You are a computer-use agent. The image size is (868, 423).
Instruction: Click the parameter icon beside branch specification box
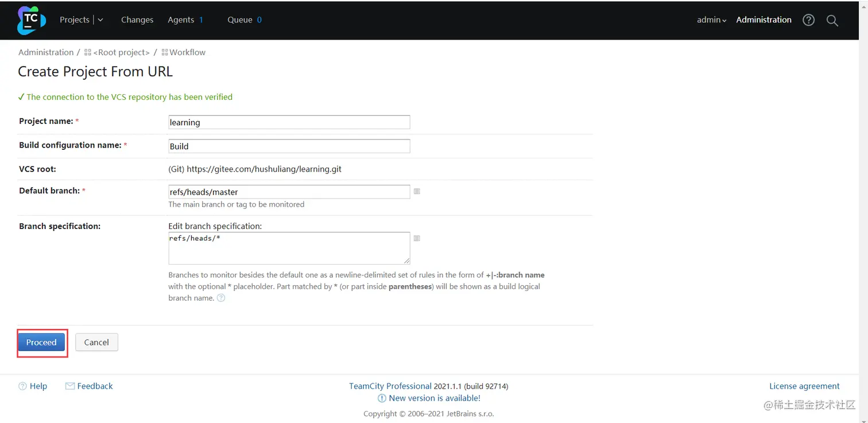click(x=417, y=238)
